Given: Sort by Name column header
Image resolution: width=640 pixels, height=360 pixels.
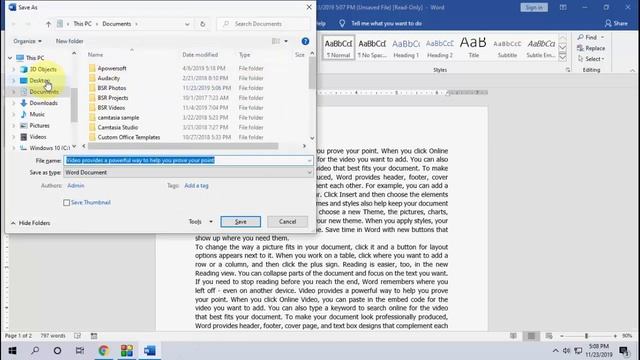Looking at the screenshot, I should click(x=96, y=55).
